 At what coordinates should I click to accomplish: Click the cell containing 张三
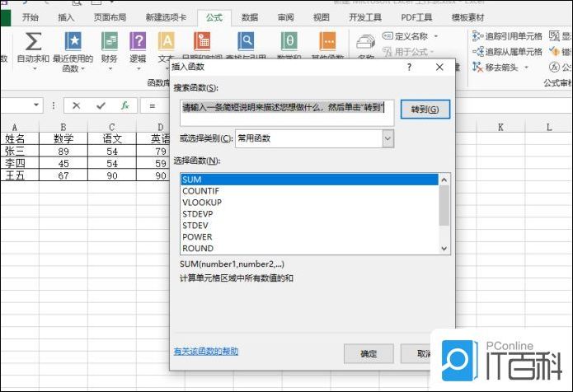(20, 151)
